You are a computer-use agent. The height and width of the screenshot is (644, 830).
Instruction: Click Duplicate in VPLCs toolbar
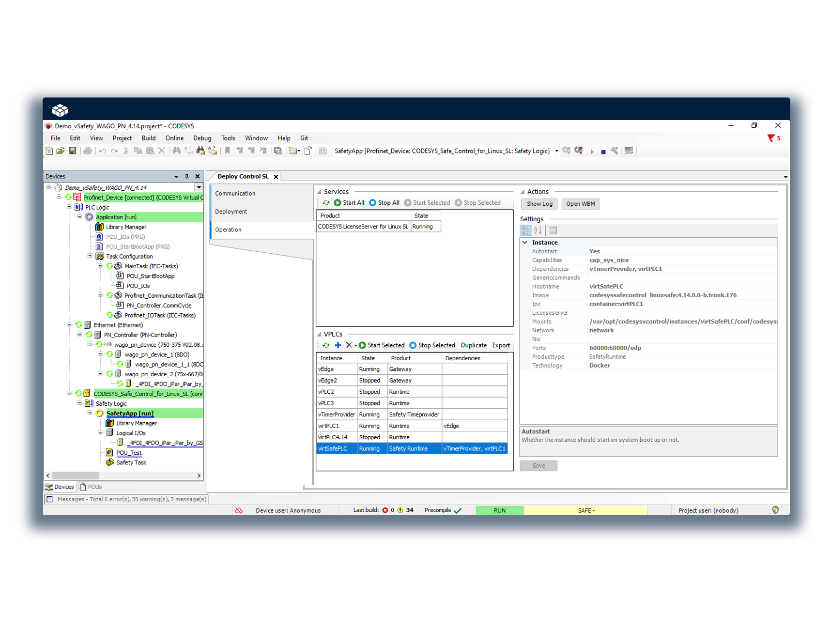pos(474,345)
